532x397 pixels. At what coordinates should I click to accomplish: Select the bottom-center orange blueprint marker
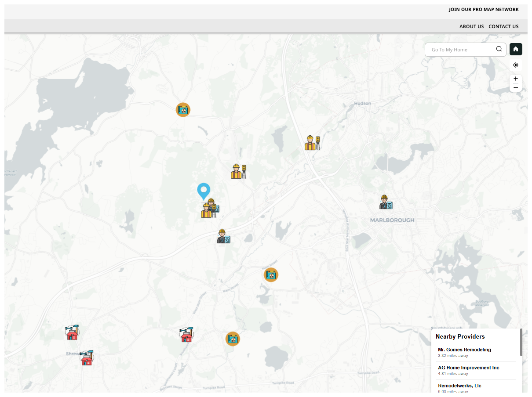click(x=233, y=339)
